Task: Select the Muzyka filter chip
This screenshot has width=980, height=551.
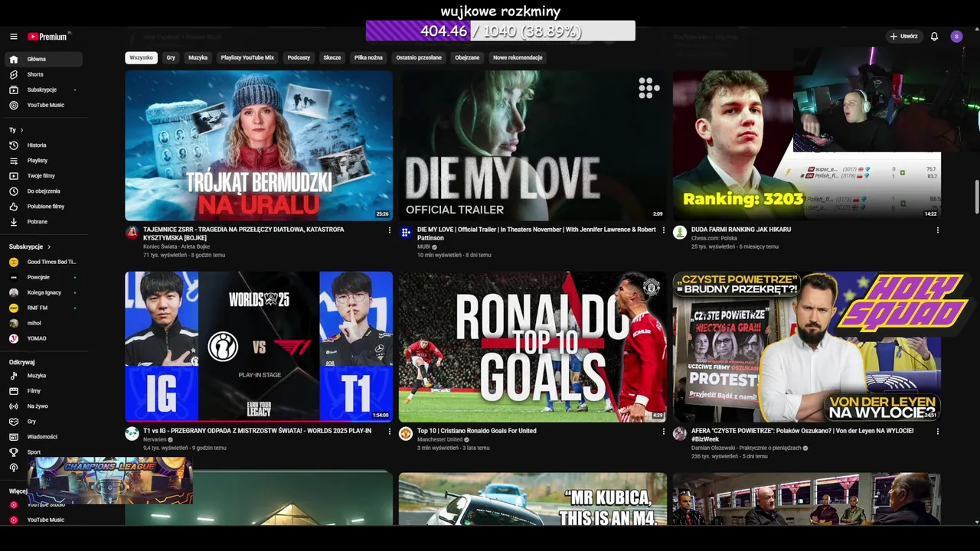Action: coord(198,57)
